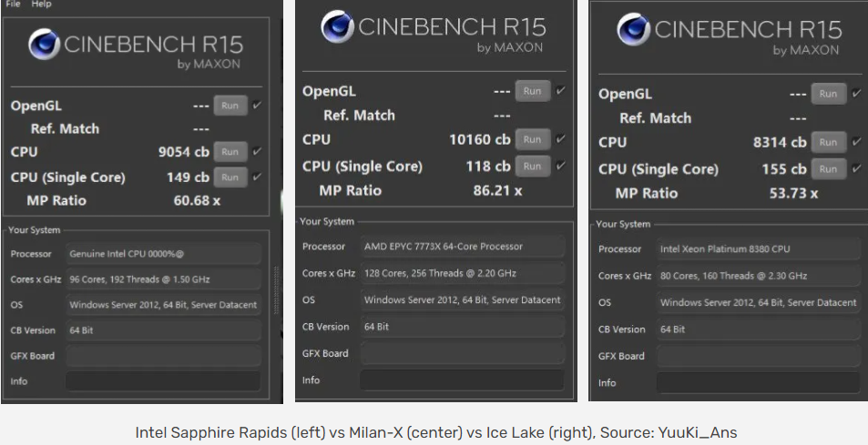Click empty GFX Board field in Xeon 8380 window
This screenshot has height=445, width=868.
point(759,356)
